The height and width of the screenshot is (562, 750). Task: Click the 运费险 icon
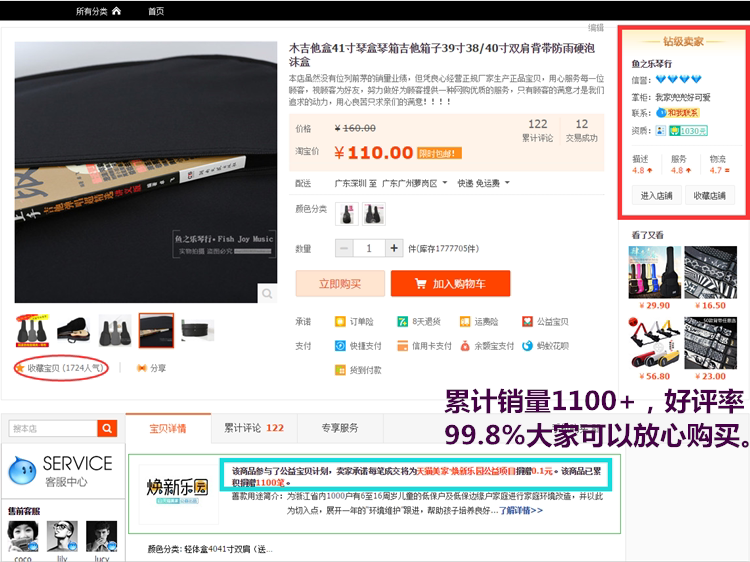[x=465, y=322]
